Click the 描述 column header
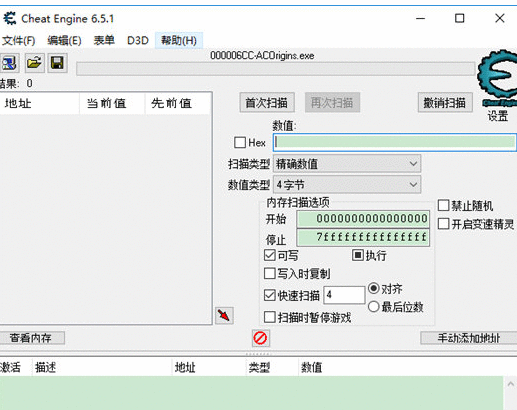The width and height of the screenshot is (517, 410). pos(102,367)
